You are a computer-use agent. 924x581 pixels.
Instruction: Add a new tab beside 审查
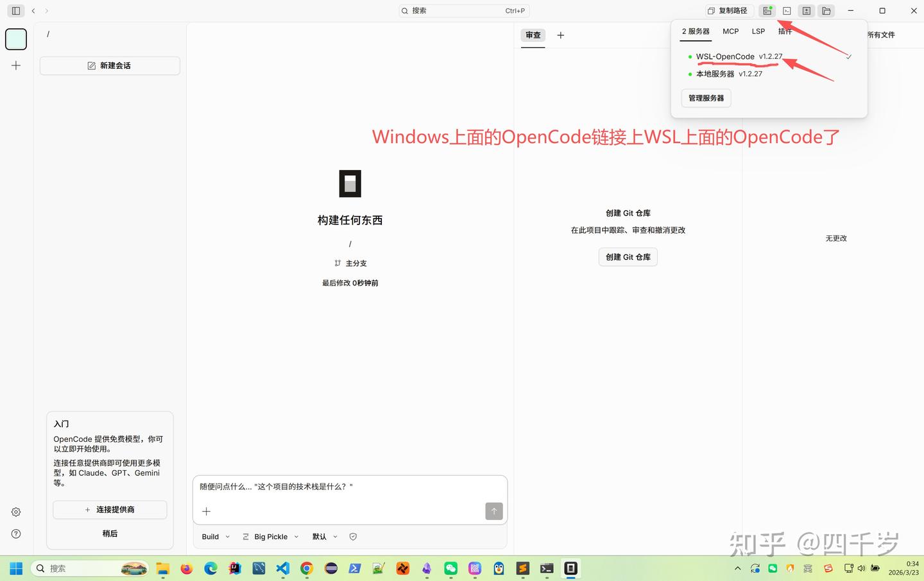pos(560,35)
